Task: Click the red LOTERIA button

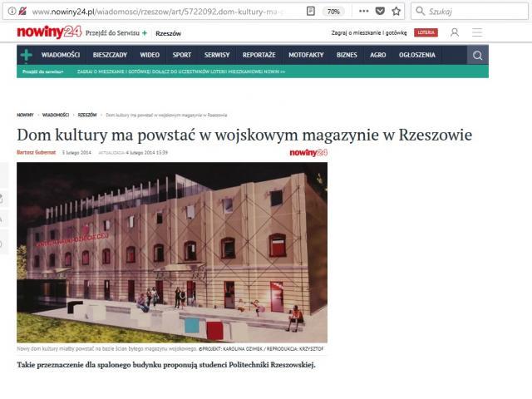Action: click(426, 33)
